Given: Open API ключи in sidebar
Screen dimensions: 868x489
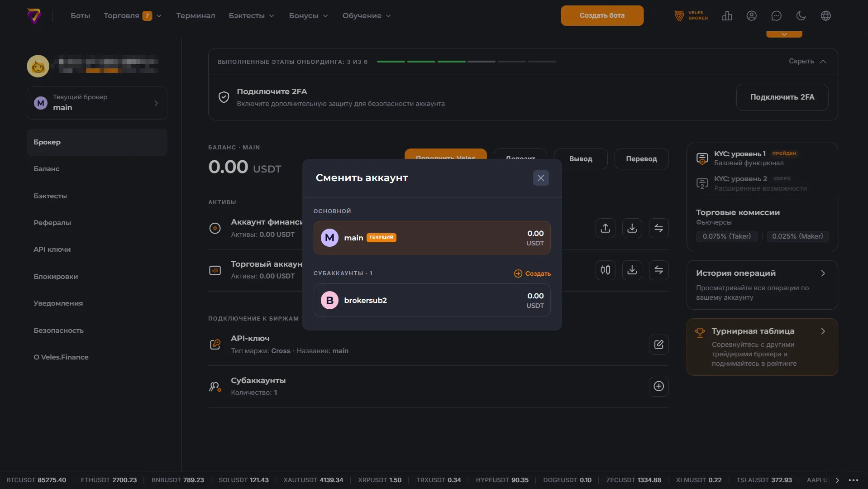Looking at the screenshot, I should [52, 249].
